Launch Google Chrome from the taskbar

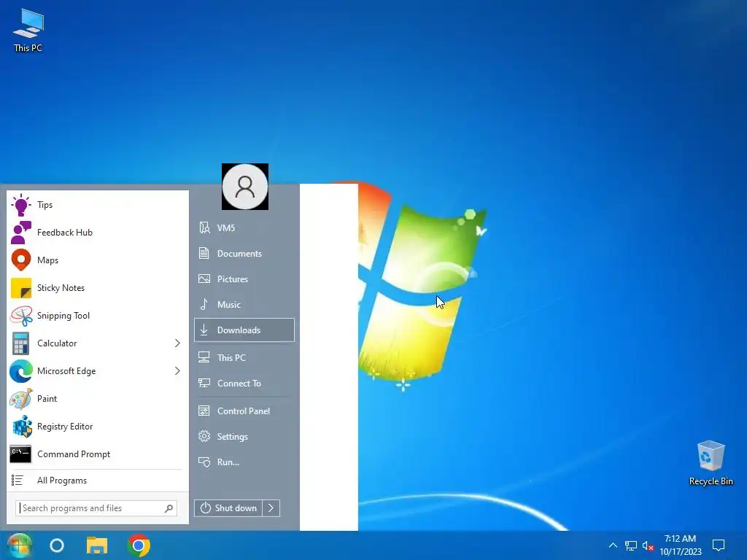click(139, 545)
